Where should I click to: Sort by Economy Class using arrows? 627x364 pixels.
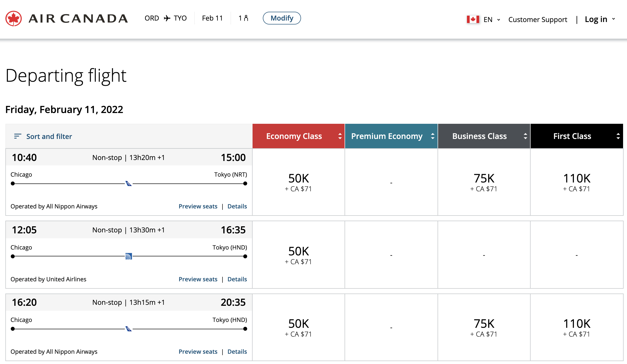(x=340, y=136)
